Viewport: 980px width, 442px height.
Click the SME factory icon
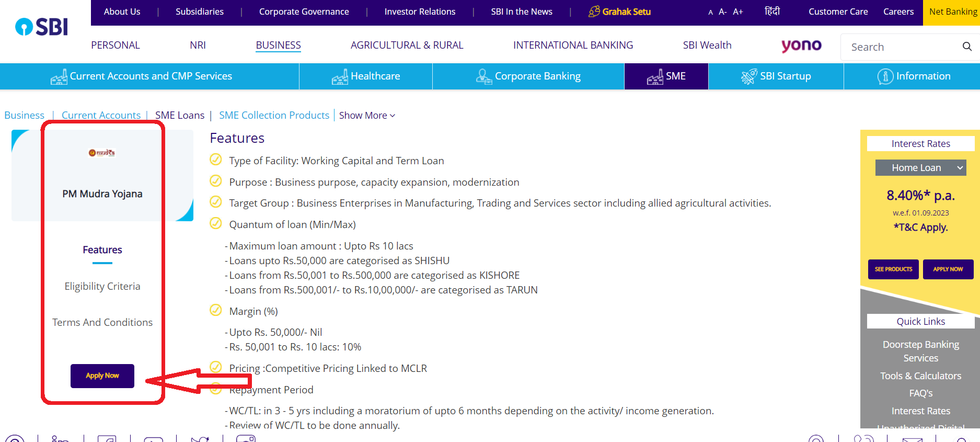coord(655,77)
